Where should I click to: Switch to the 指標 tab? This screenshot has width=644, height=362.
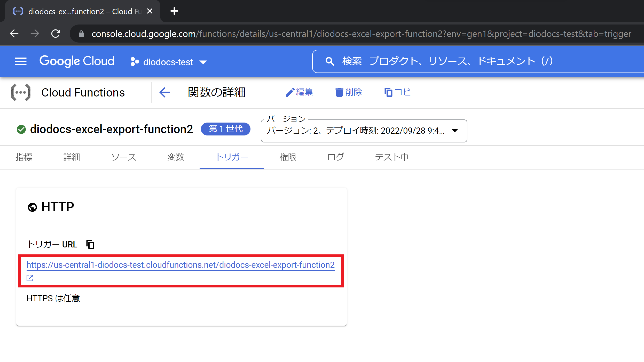[24, 157]
